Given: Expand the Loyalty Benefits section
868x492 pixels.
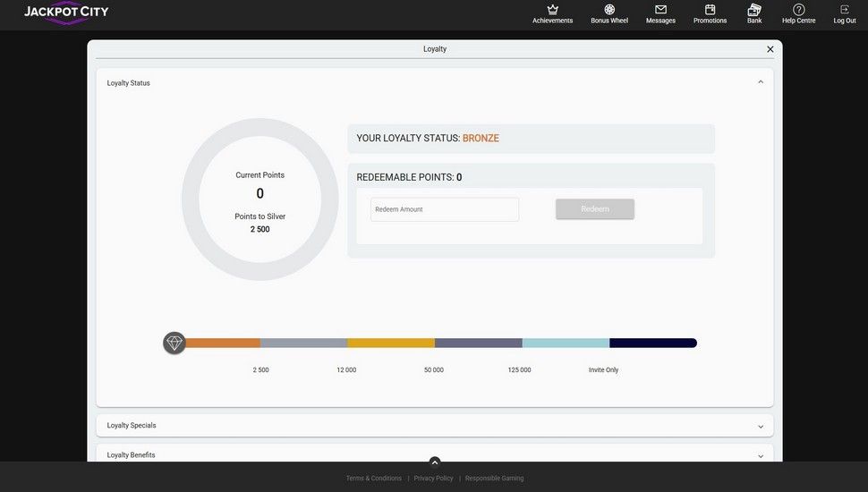Looking at the screenshot, I should point(761,455).
